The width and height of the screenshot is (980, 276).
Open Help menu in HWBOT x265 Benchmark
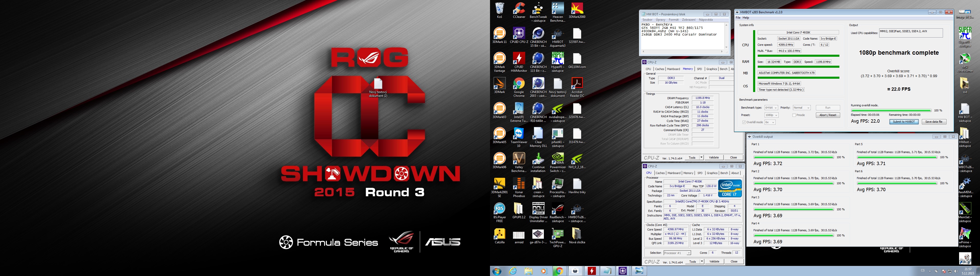(x=746, y=18)
